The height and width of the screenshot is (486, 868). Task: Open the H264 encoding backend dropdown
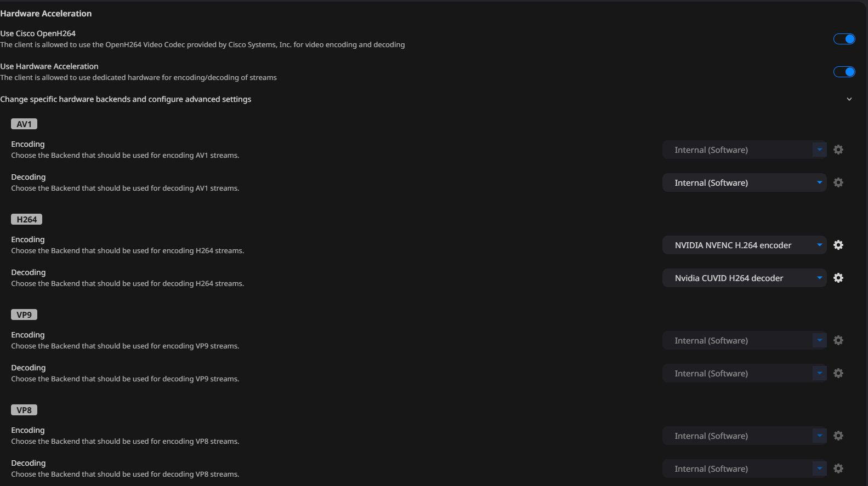[744, 245]
